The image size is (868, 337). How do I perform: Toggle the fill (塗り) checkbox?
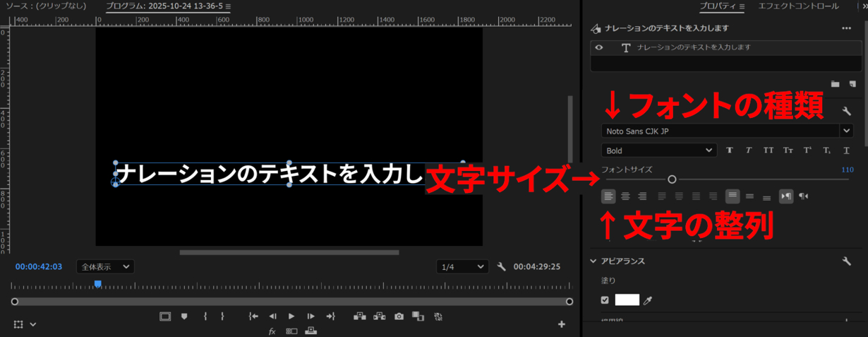pyautogui.click(x=605, y=300)
